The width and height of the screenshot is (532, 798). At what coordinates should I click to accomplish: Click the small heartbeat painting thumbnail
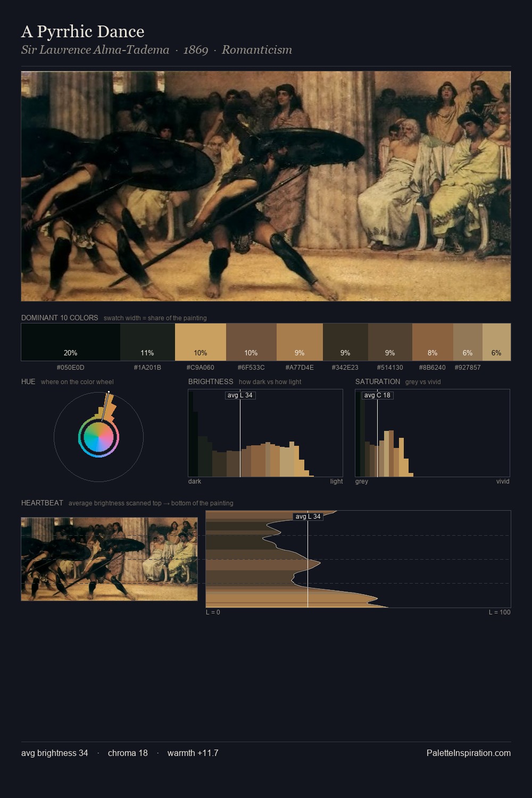coord(109,559)
